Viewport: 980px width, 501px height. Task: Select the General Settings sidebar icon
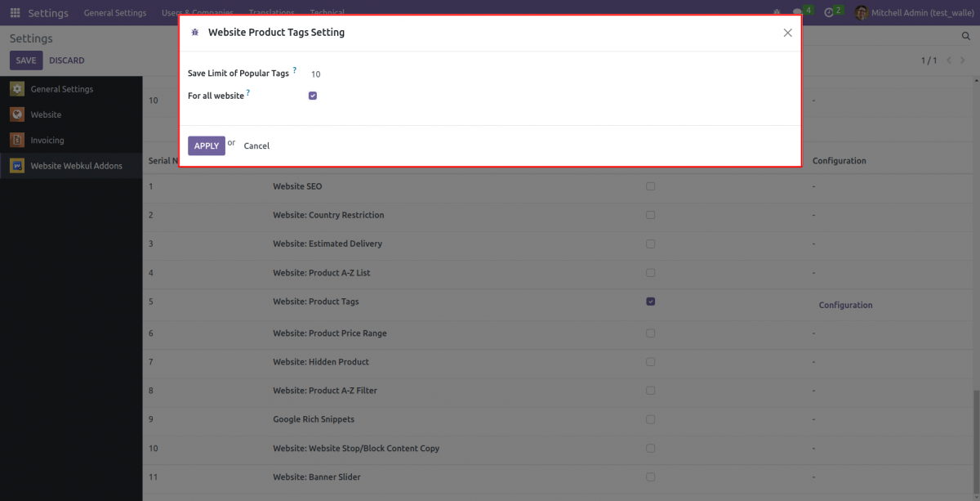click(x=17, y=88)
